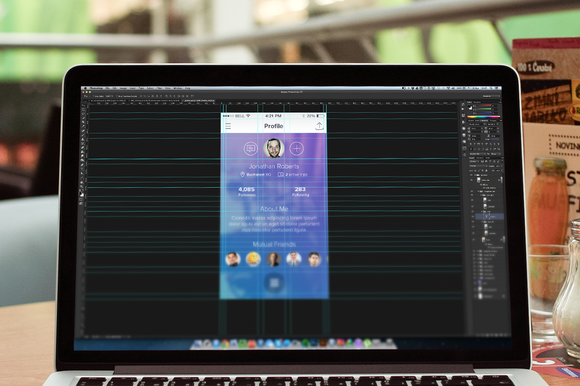Toggle visibility eye of the highlighted layer
Screen dimensions: 580x386
pyautogui.click(x=473, y=216)
